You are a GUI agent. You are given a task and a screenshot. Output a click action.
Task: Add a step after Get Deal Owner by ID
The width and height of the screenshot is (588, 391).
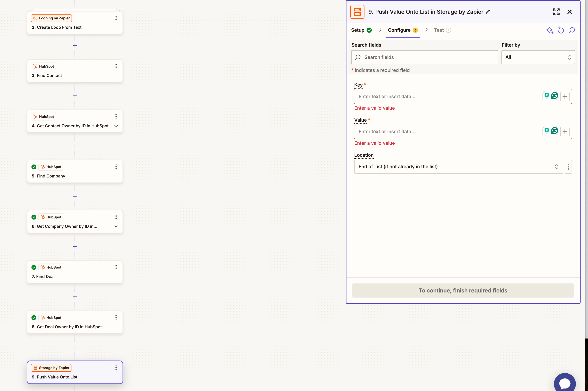pos(75,347)
